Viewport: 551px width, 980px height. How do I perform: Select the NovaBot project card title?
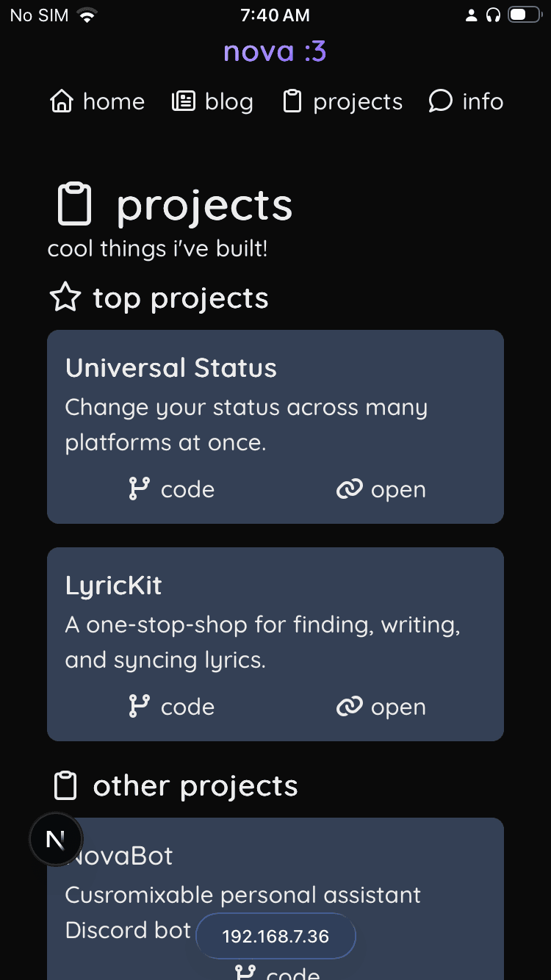tap(126, 856)
